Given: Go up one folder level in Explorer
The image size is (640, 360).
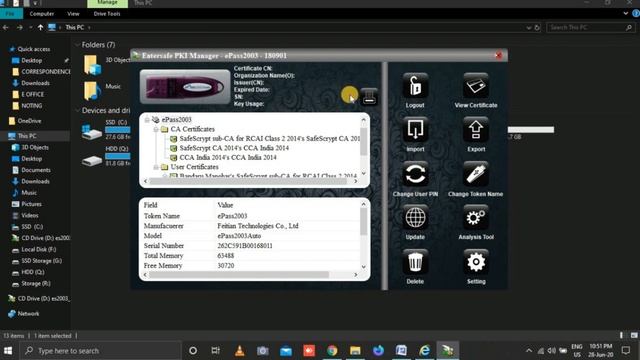Looking at the screenshot, I should point(40,27).
